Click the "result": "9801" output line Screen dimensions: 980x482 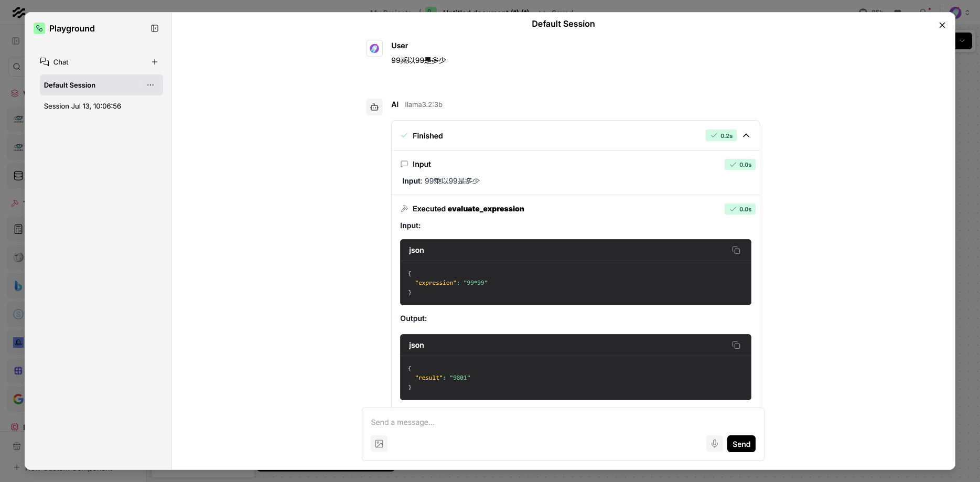pos(443,378)
